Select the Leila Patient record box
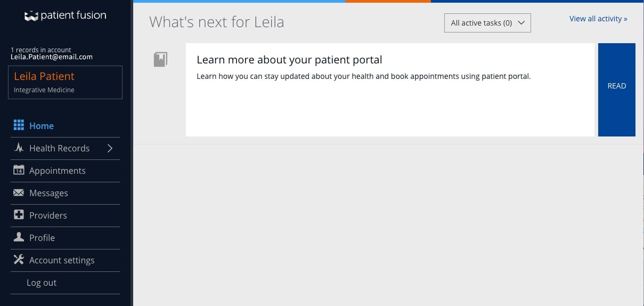This screenshot has width=644, height=306. pos(66,82)
